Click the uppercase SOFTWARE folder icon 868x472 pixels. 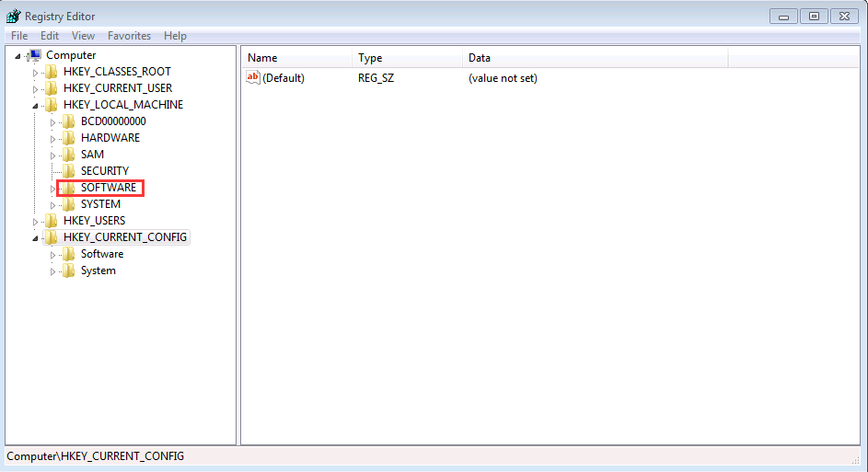click(x=69, y=188)
